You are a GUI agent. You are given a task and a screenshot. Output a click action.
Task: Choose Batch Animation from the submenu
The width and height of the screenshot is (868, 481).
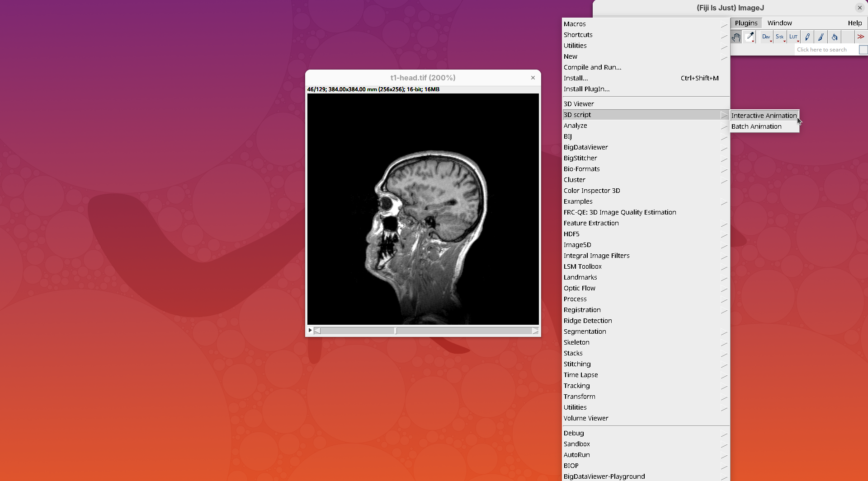756,126
